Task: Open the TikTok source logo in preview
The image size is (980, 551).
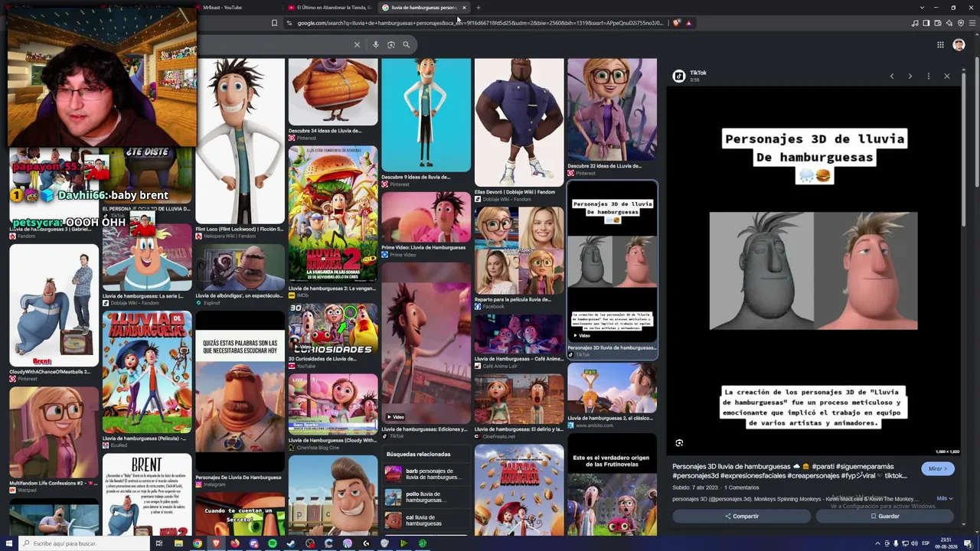Action: [679, 76]
